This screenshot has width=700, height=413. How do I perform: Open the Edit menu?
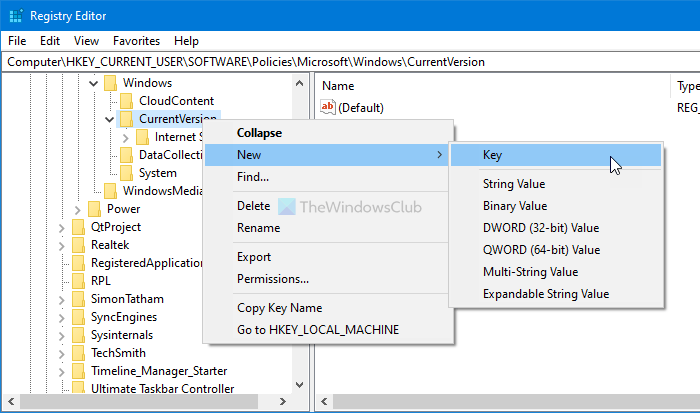(x=50, y=41)
